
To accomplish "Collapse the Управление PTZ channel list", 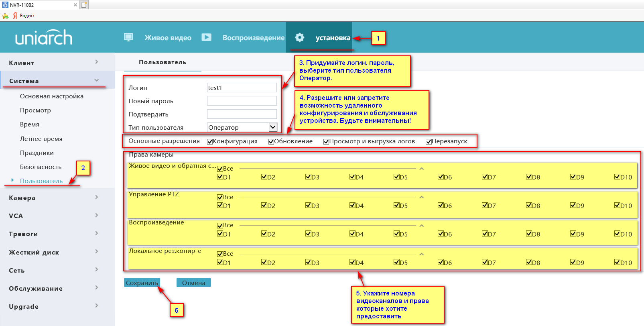I will (x=421, y=197).
